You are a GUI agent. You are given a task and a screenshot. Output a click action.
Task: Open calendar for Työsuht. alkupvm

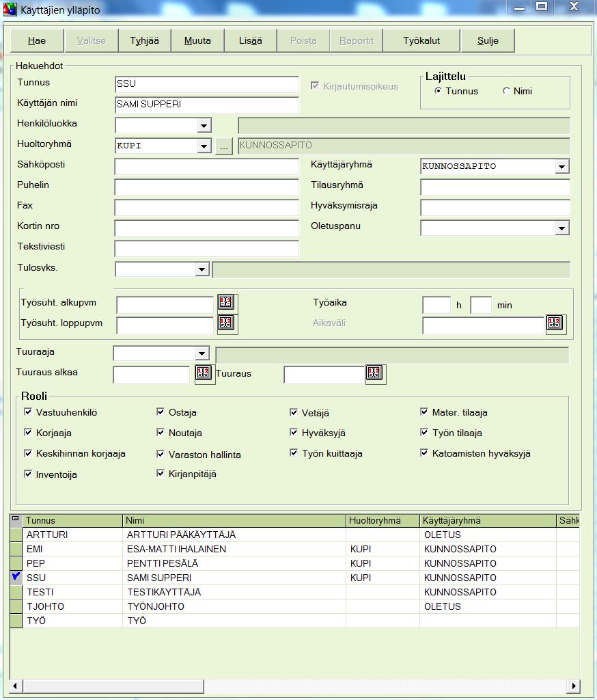(226, 302)
